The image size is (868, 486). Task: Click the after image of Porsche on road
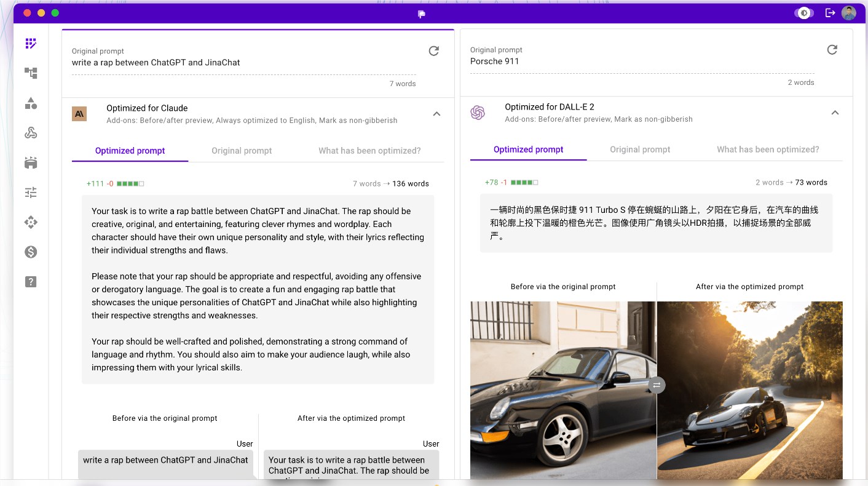pos(750,390)
